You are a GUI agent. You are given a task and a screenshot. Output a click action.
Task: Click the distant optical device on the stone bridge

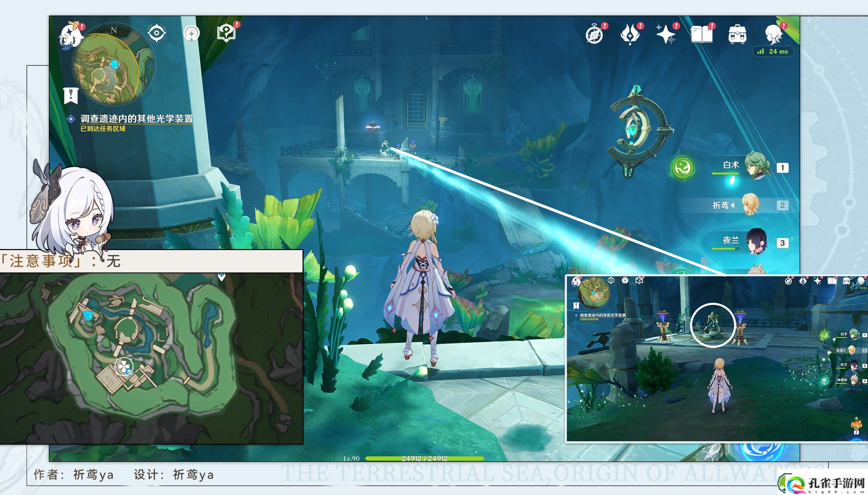pyautogui.click(x=385, y=149)
